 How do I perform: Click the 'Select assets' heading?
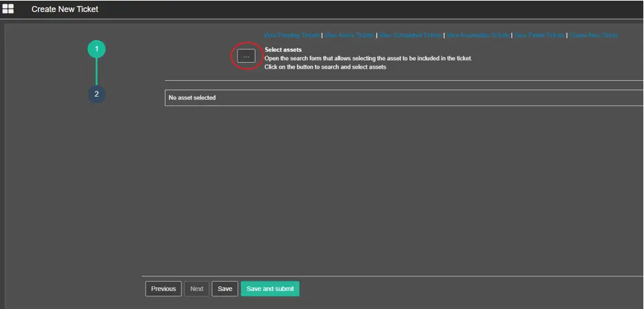(x=283, y=49)
